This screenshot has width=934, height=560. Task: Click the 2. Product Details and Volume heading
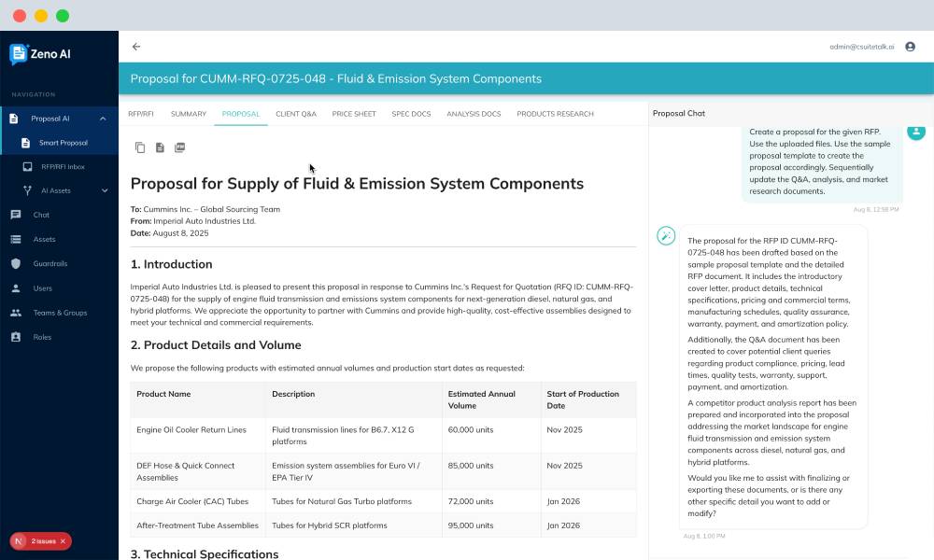(x=216, y=345)
